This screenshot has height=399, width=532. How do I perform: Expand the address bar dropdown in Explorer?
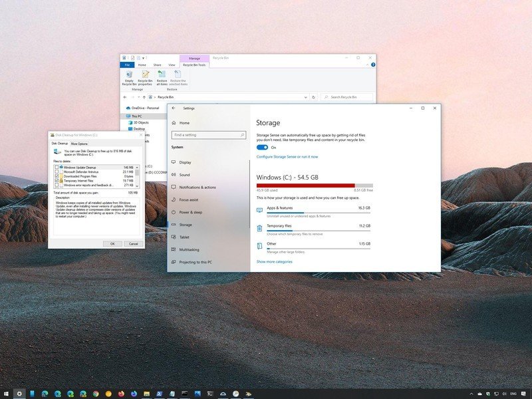[305, 96]
